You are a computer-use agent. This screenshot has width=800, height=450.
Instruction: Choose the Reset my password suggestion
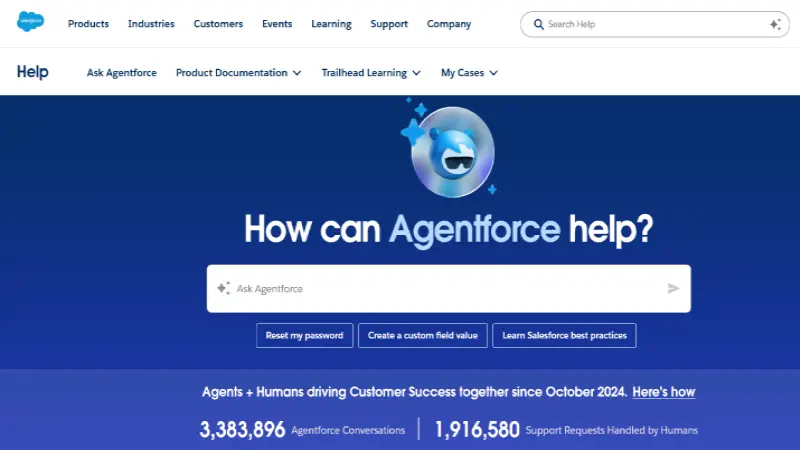[305, 336]
